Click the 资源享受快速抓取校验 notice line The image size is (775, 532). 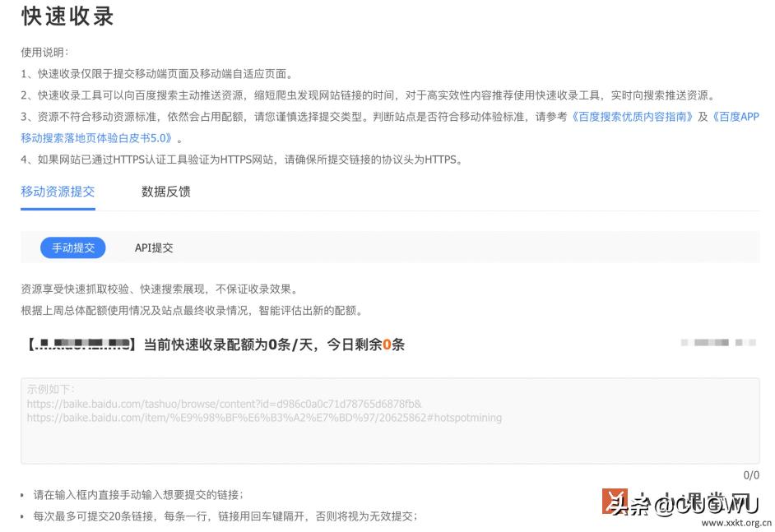pyautogui.click(x=160, y=289)
